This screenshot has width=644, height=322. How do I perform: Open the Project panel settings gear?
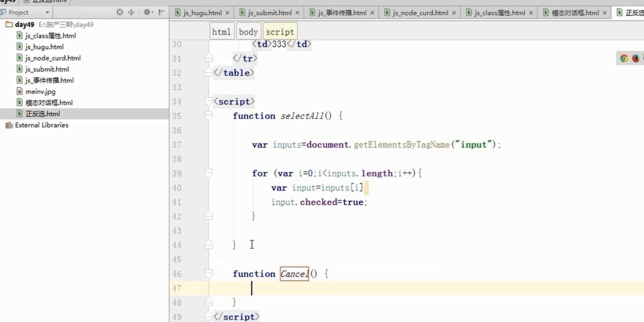(148, 12)
